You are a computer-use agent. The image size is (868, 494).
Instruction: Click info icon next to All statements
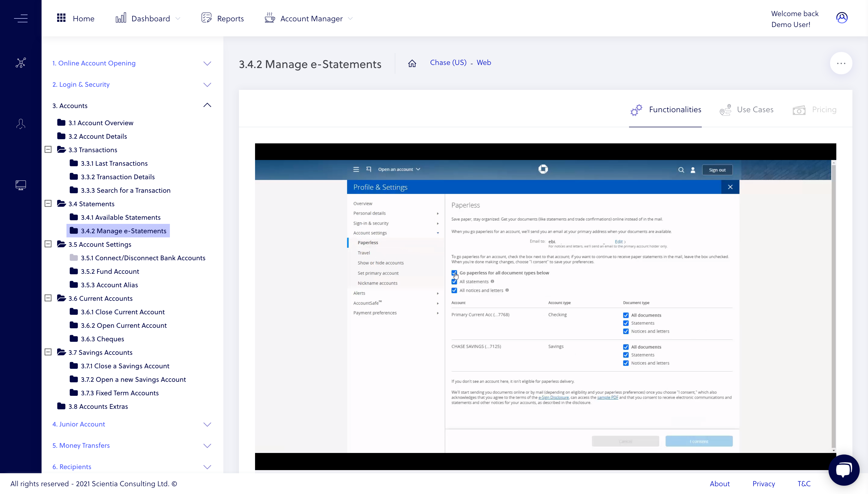click(492, 281)
